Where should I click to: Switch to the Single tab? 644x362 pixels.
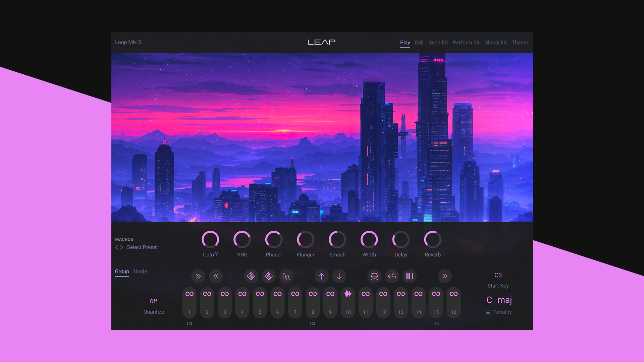click(140, 271)
